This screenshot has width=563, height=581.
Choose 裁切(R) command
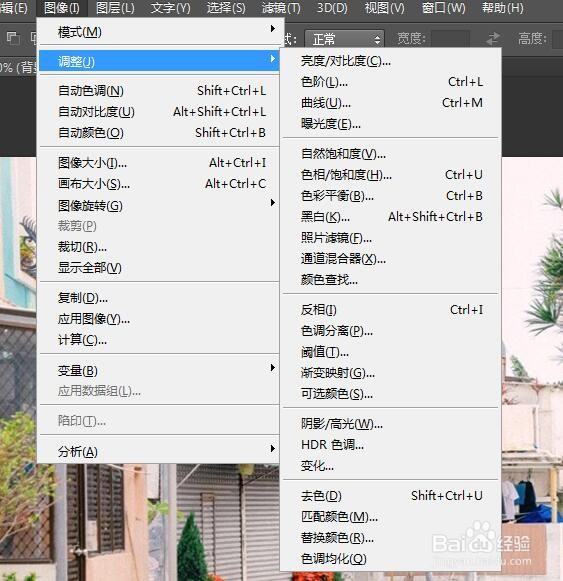pyautogui.click(x=159, y=246)
